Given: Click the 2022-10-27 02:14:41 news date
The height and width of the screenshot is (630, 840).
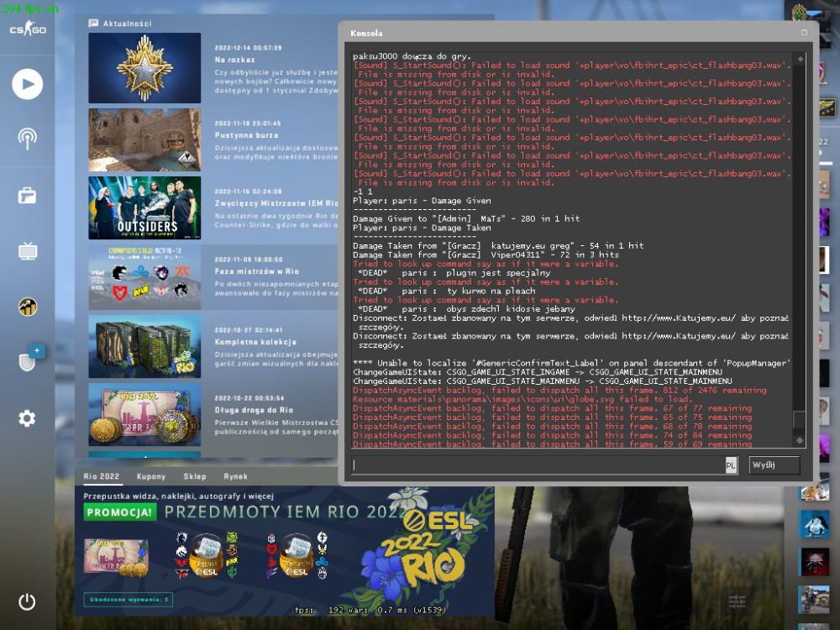Looking at the screenshot, I should click(x=248, y=330).
